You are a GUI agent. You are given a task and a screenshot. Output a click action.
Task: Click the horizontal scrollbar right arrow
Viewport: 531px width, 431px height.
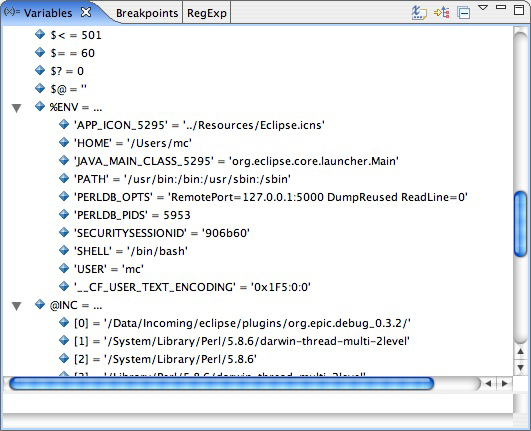click(505, 384)
